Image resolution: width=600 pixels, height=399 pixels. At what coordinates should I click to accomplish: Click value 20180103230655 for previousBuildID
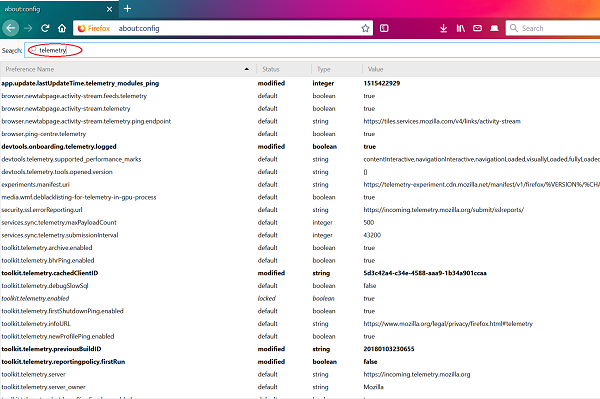(x=389, y=349)
